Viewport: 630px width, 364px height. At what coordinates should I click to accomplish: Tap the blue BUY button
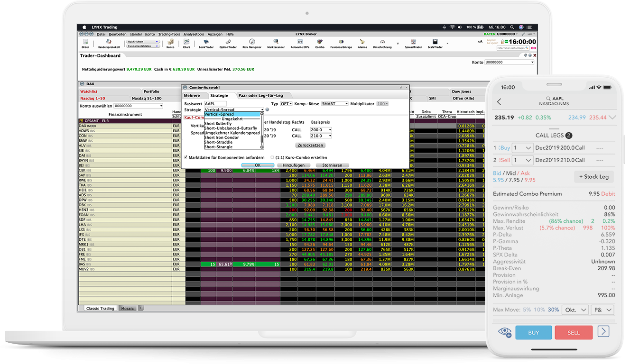[x=533, y=332]
